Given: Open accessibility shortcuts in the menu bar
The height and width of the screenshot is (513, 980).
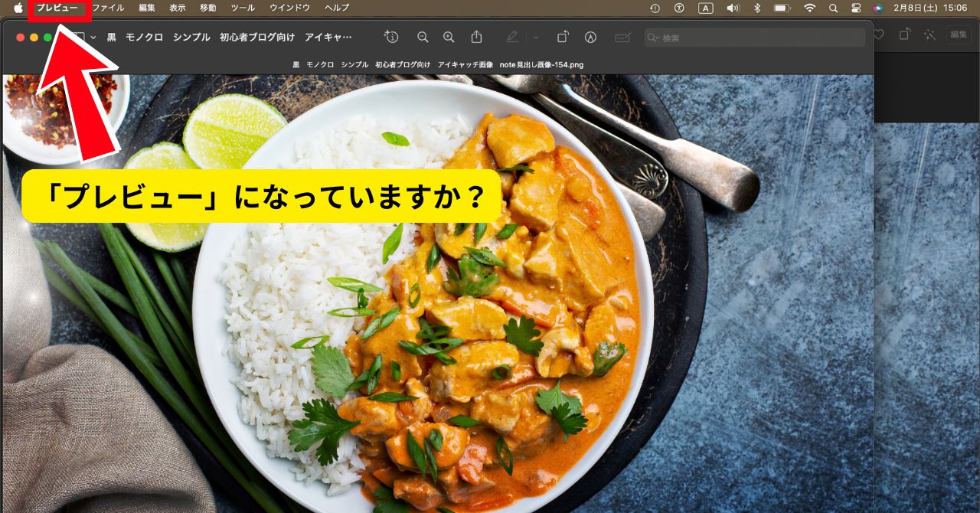Looking at the screenshot, I should pyautogui.click(x=679, y=8).
